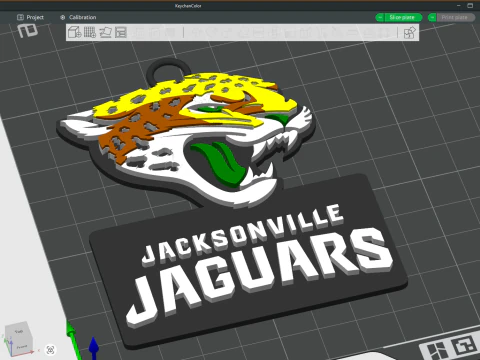This screenshot has height=360, width=480.
Task: Click the Slice plate button
Action: coord(403,17)
